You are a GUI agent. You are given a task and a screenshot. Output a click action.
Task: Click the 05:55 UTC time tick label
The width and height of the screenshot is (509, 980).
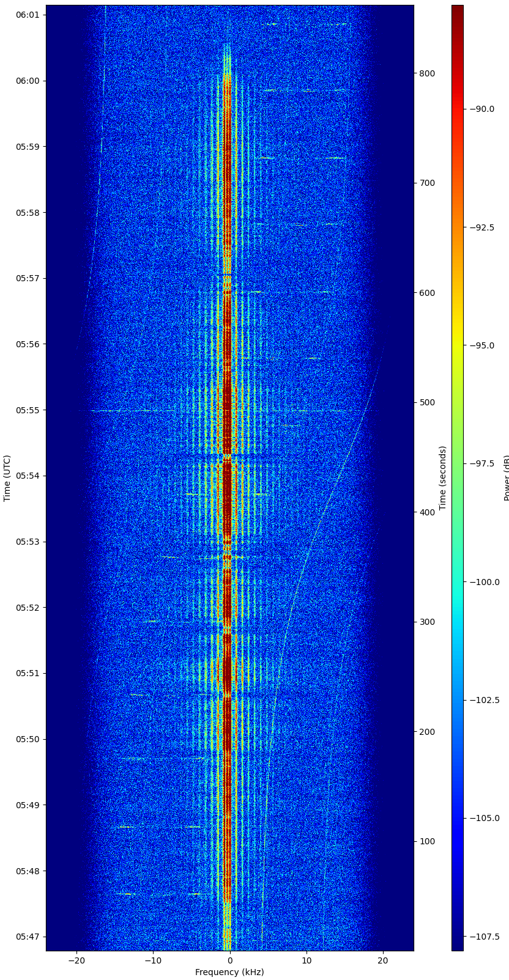28,410
